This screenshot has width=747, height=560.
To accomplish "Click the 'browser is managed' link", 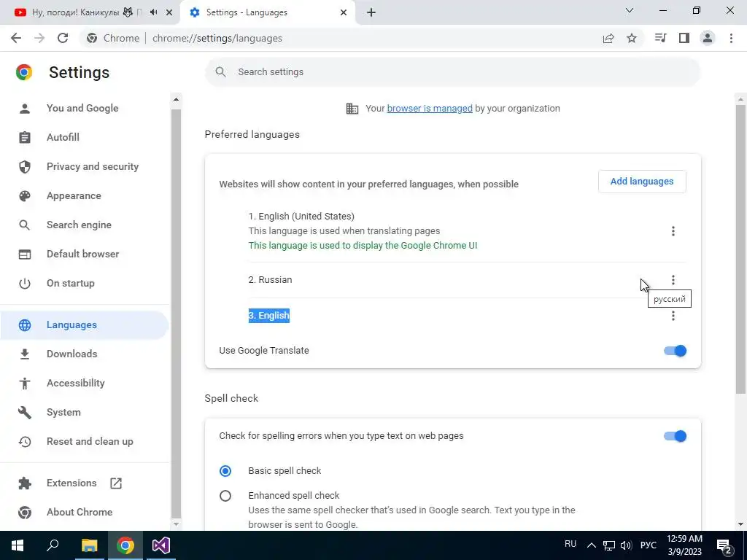I will click(430, 108).
